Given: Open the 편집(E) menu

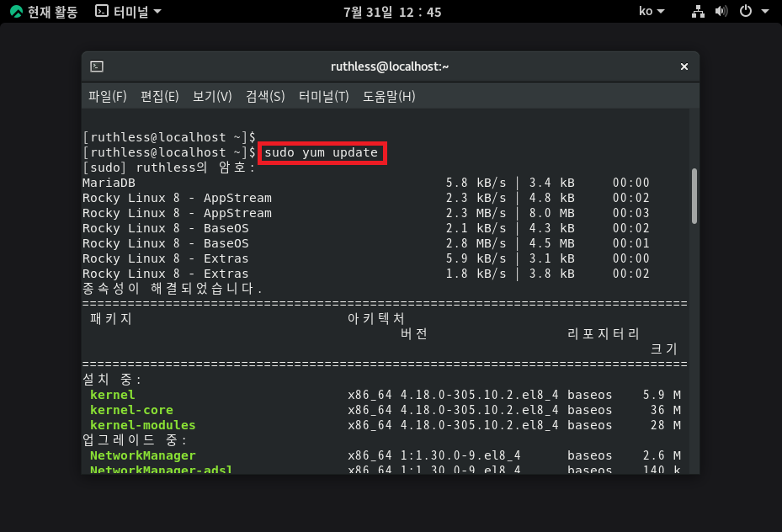Looking at the screenshot, I should [160, 96].
